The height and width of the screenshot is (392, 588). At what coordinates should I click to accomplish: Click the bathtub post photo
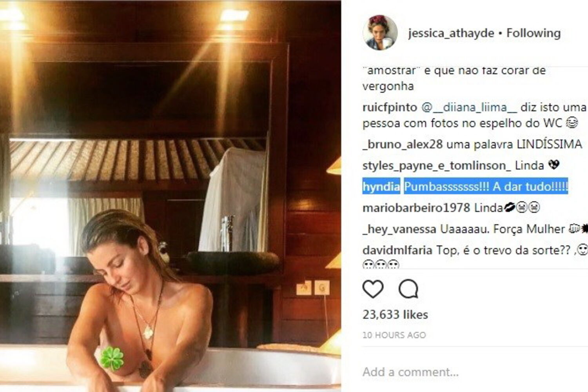click(171, 196)
